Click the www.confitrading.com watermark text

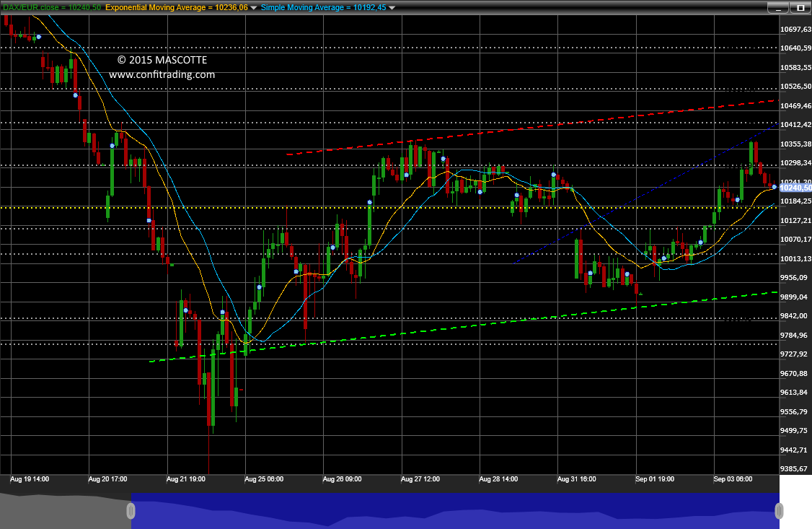tap(162, 74)
